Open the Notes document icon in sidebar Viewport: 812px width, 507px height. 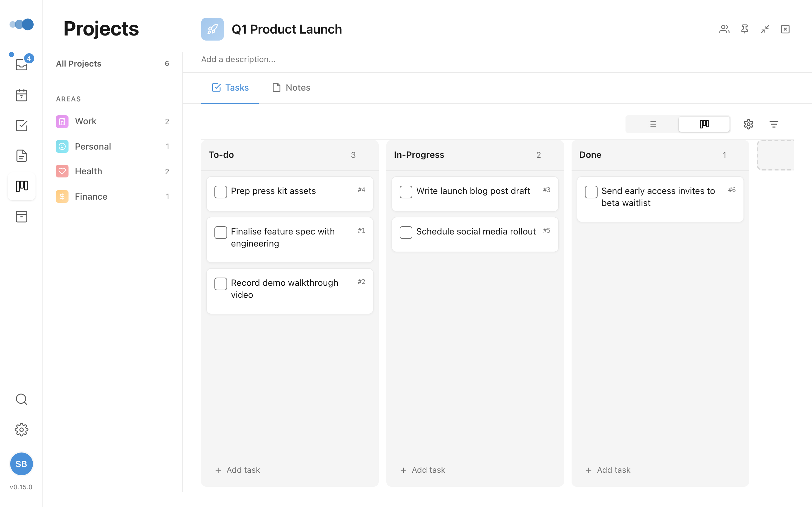(x=22, y=156)
